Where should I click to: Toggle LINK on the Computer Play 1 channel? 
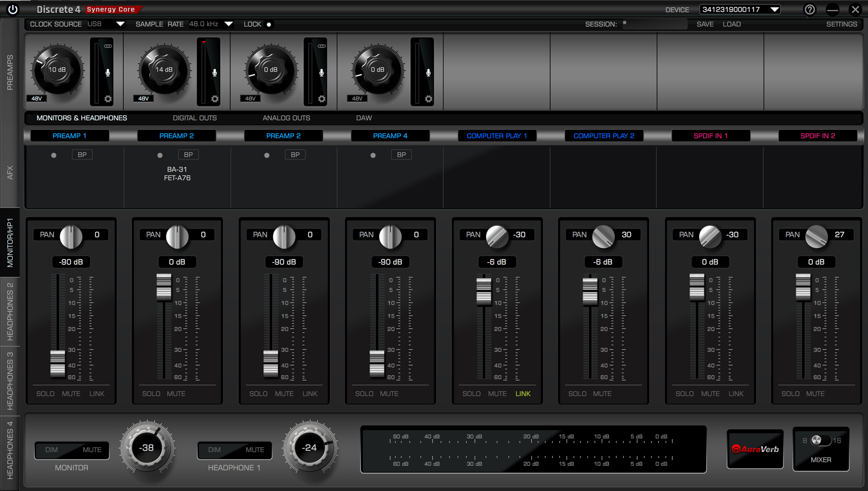(523, 393)
